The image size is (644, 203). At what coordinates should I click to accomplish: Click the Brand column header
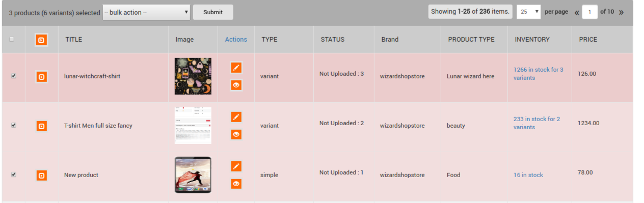pos(390,39)
